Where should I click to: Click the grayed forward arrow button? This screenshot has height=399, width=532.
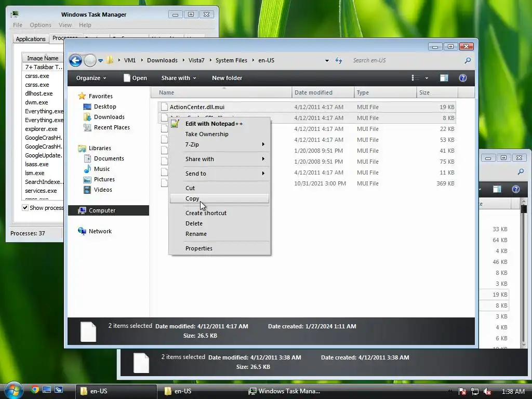(90, 60)
